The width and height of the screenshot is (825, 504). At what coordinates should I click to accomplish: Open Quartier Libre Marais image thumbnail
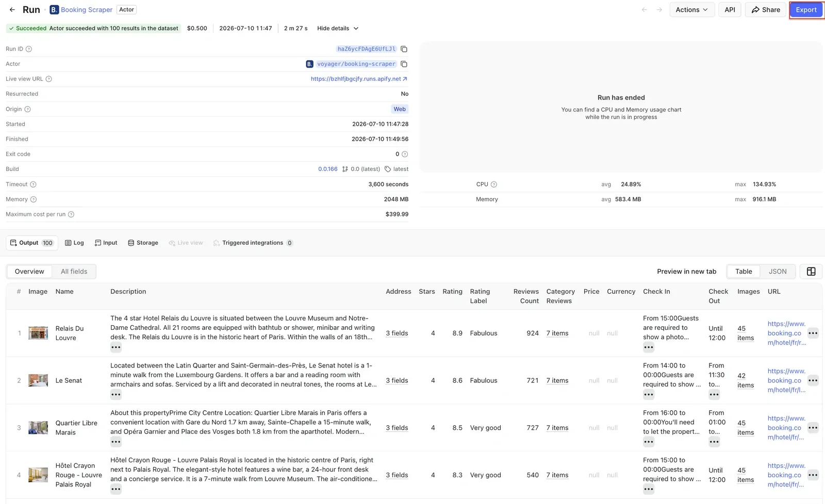(x=38, y=428)
